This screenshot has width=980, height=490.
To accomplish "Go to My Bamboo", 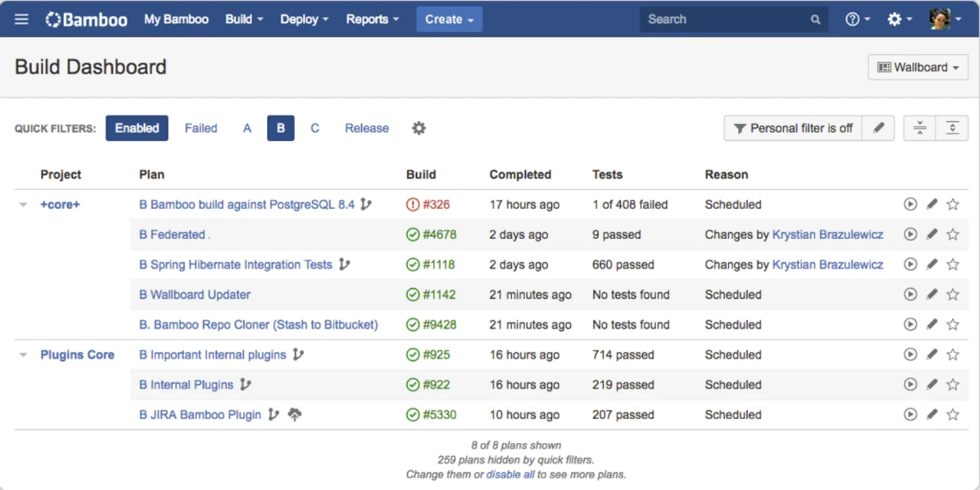I will [176, 19].
